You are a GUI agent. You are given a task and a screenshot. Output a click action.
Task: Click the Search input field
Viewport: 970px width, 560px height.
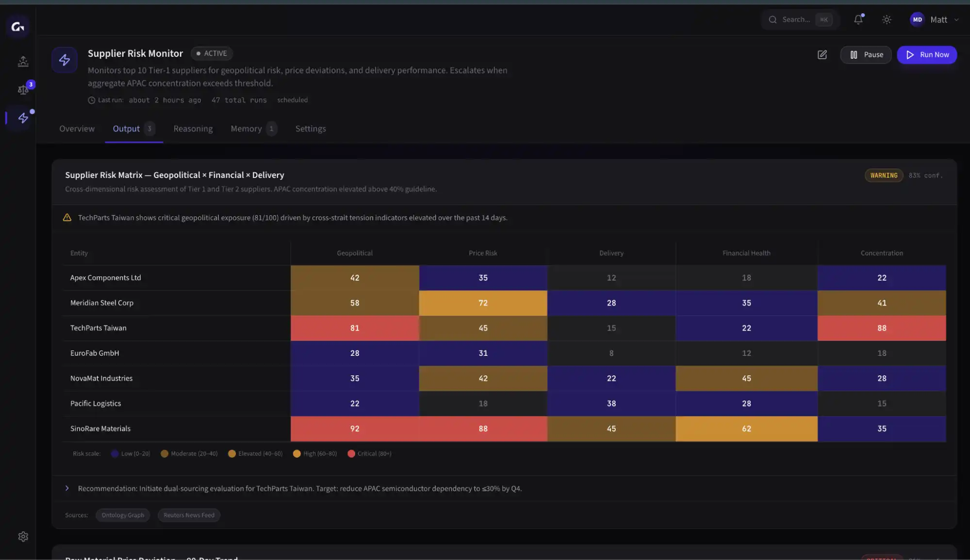tap(796, 20)
